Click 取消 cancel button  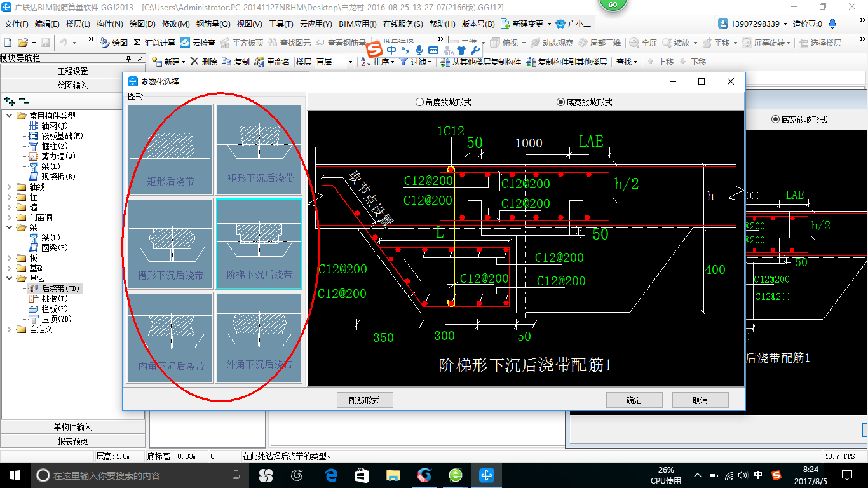click(700, 400)
